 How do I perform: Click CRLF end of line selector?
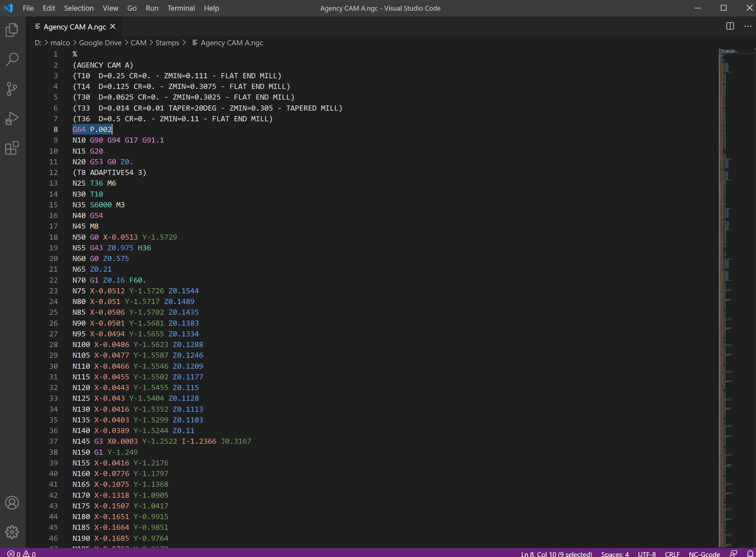click(x=672, y=554)
